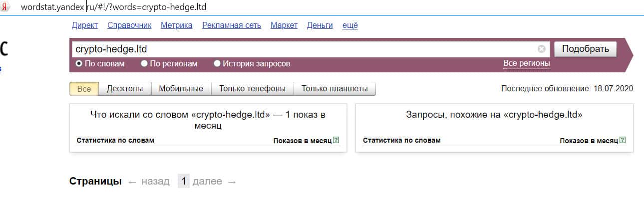Screen dimensions: 644x213
Task: Clear the search field with X icon
Action: click(x=542, y=49)
